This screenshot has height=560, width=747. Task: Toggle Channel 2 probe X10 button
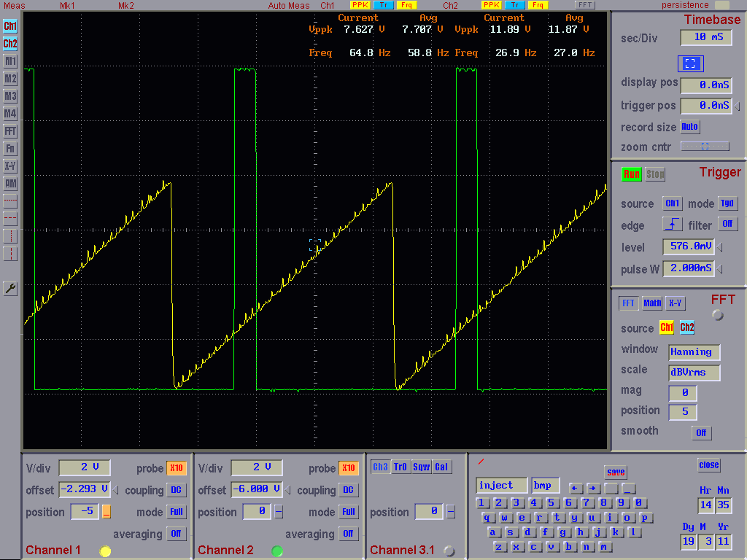[348, 468]
